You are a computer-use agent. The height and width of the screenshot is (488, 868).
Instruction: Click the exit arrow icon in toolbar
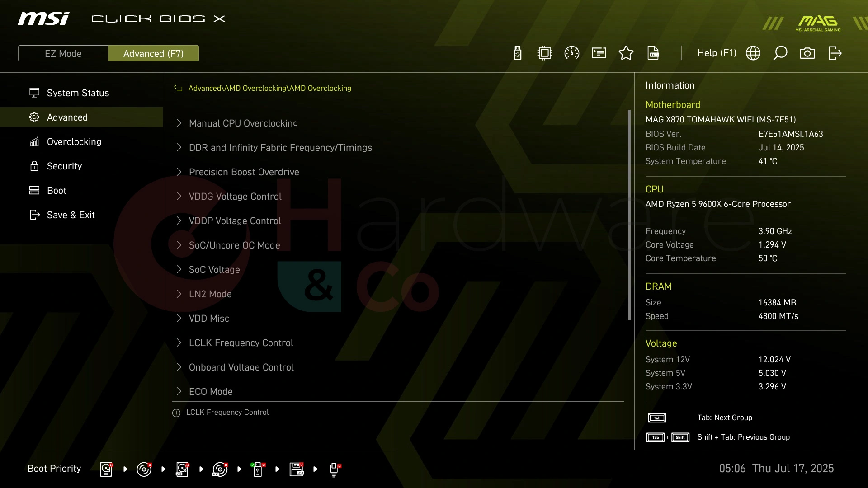[835, 53]
